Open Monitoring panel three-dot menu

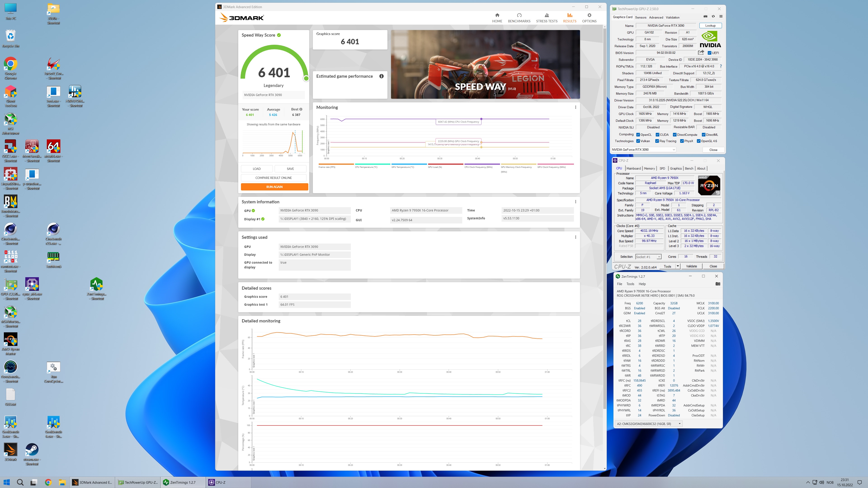click(576, 108)
